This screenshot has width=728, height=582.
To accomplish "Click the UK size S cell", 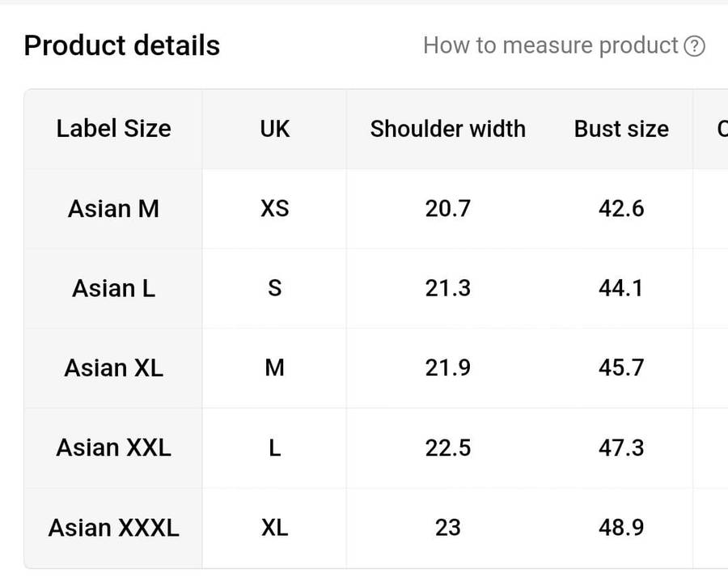I will 274,288.
